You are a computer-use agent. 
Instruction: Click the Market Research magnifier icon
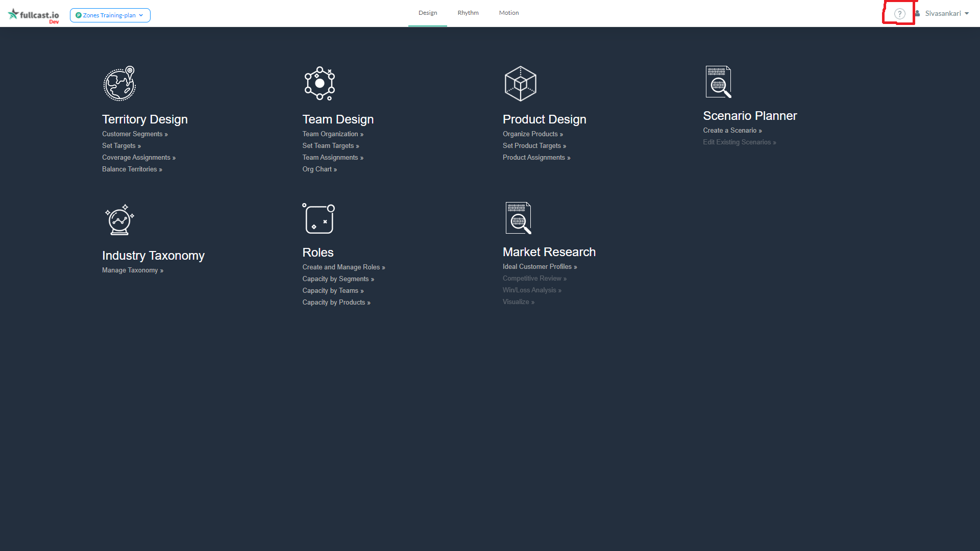[x=518, y=218]
